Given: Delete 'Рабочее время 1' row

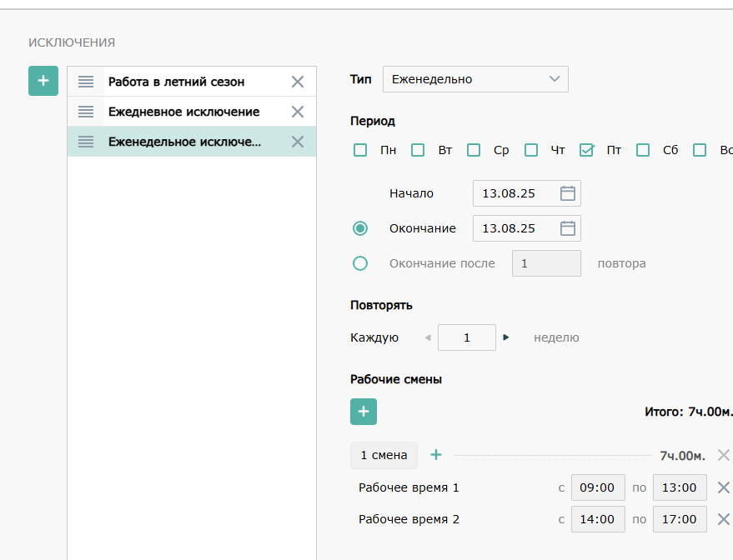Looking at the screenshot, I should point(723,487).
